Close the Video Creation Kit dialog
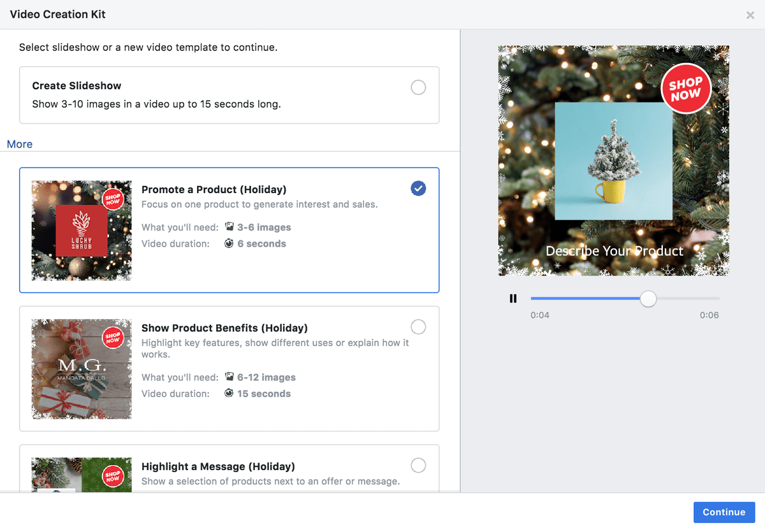 [750, 15]
